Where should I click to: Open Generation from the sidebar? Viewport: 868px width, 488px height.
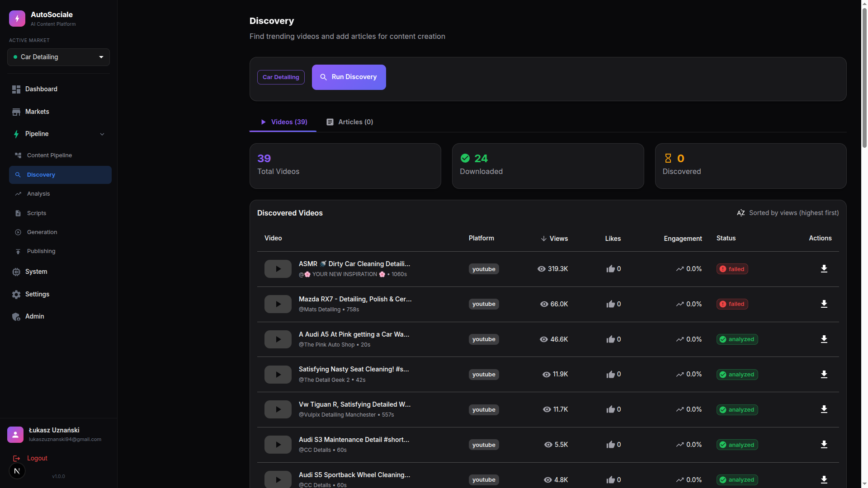18,232
